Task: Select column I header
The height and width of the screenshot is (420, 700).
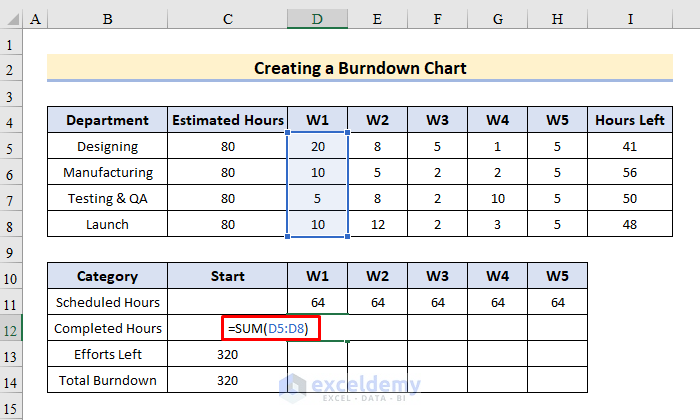Action: pyautogui.click(x=629, y=20)
